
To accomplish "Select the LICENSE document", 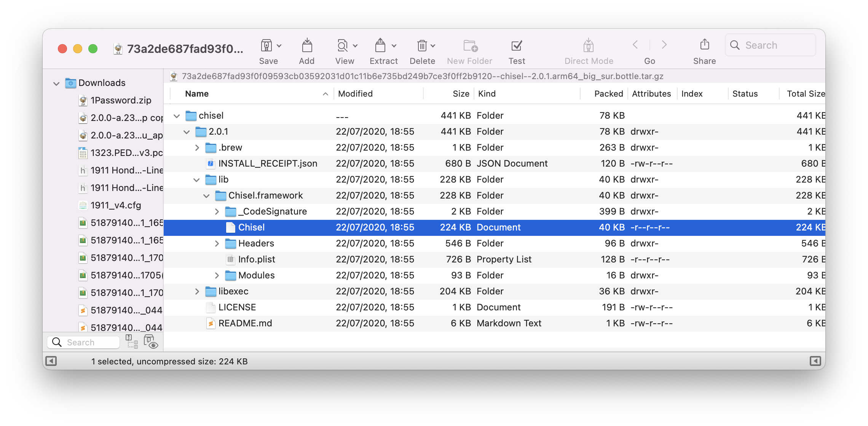I will pyautogui.click(x=495, y=307).
